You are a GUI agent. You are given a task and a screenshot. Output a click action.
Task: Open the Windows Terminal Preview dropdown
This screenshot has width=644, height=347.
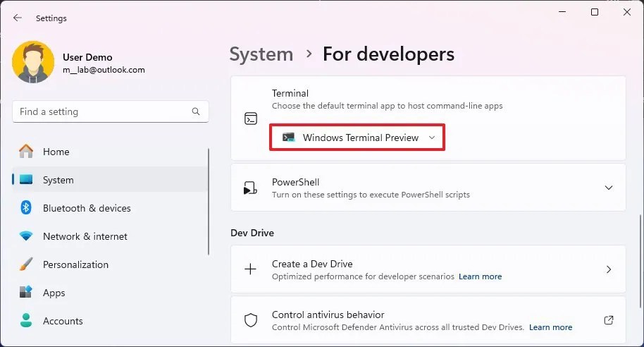point(357,138)
